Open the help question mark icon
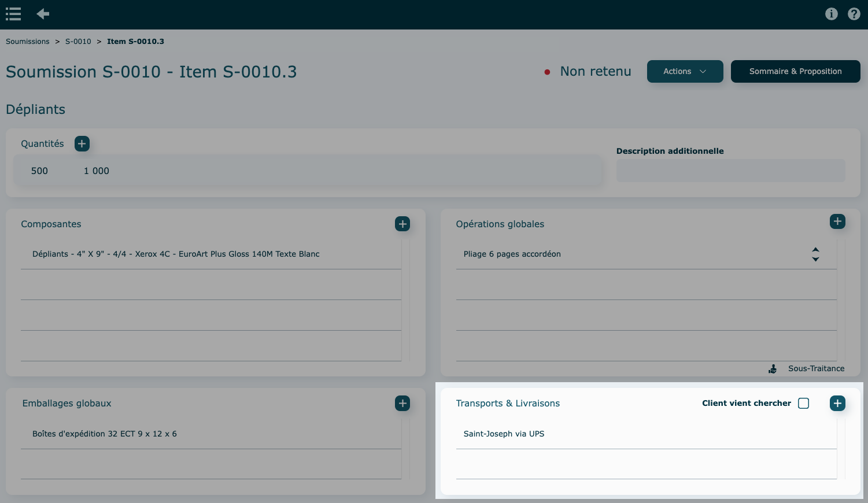This screenshot has width=868, height=503. click(854, 14)
